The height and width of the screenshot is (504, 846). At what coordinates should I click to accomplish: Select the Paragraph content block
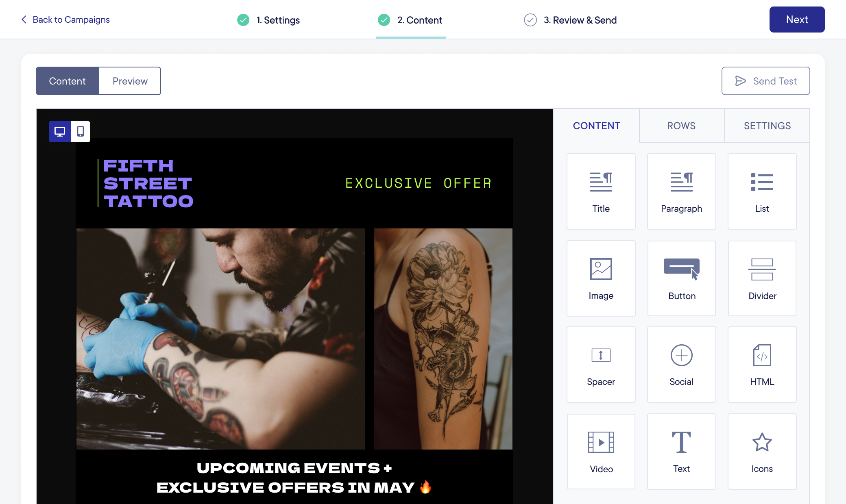681,191
